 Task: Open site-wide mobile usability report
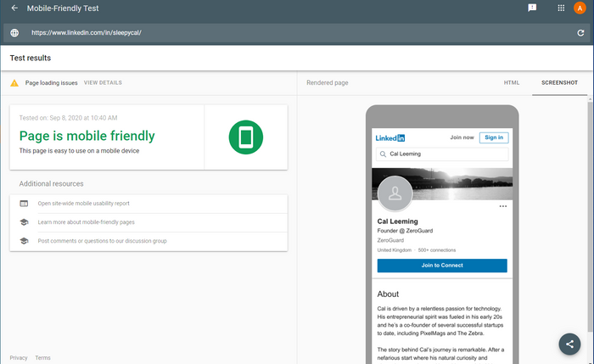pos(84,204)
